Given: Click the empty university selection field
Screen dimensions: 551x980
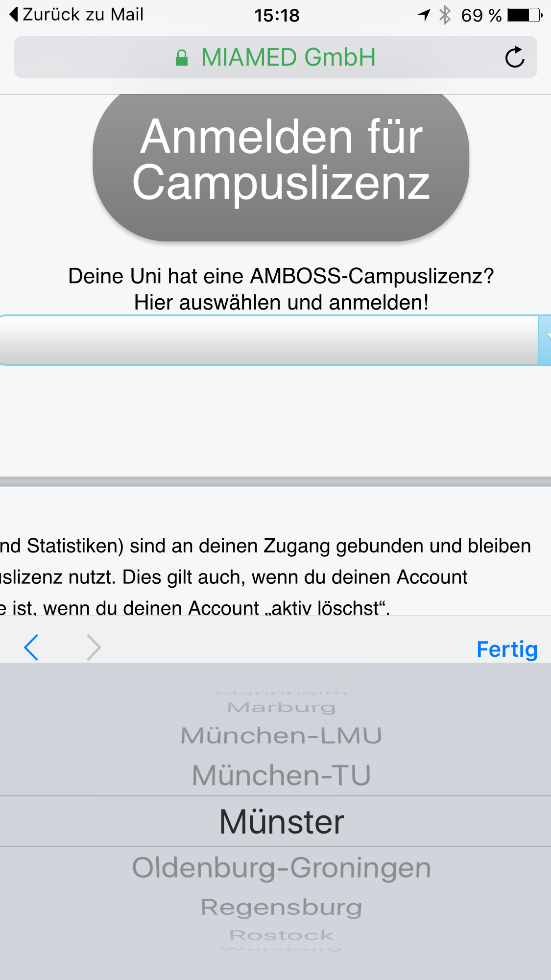Looking at the screenshot, I should [269, 340].
